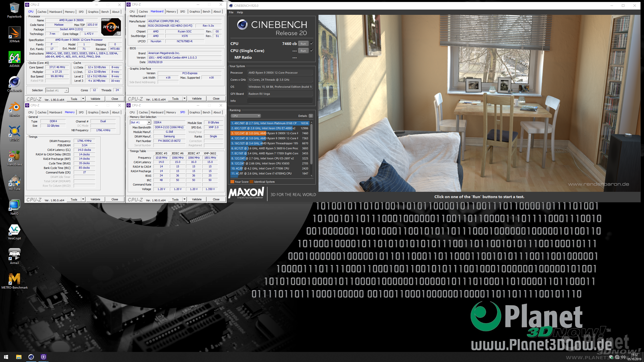Click the Your Score orange legend swatch
This screenshot has width=644, height=362.
tap(232, 182)
